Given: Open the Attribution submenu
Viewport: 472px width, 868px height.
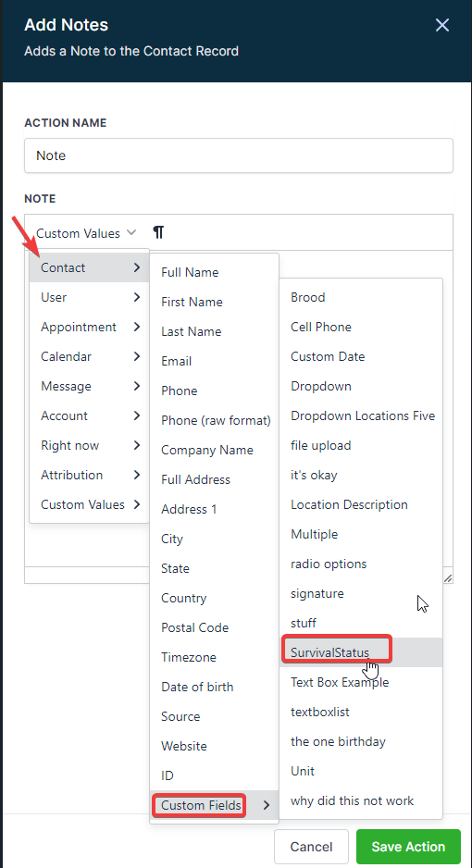Looking at the screenshot, I should click(90, 475).
